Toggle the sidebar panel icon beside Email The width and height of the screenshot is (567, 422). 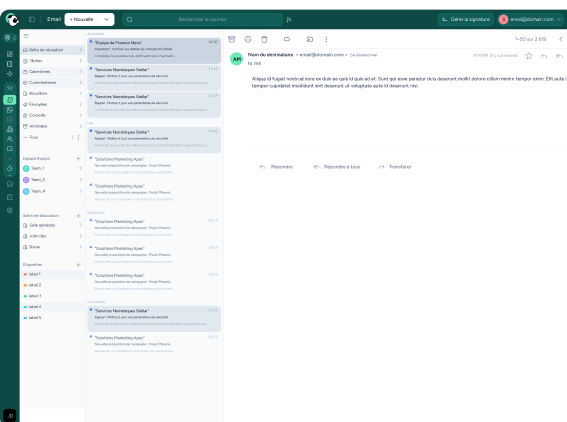32,20
